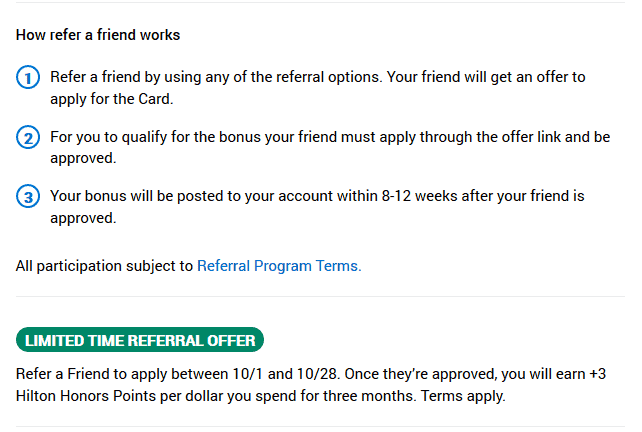Click the 'approved.' word under step 2
Image resolution: width=642 pixels, height=432 pixels.
click(x=83, y=158)
